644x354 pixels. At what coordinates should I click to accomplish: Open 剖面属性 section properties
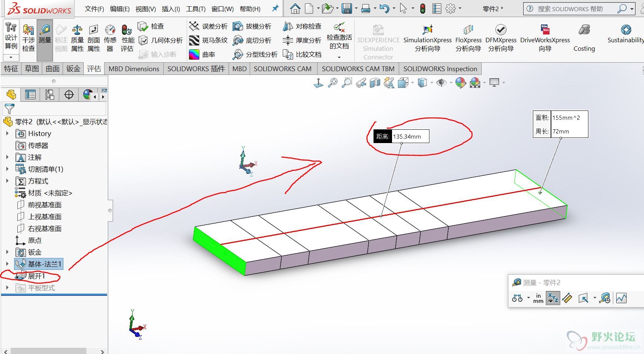tap(93, 39)
